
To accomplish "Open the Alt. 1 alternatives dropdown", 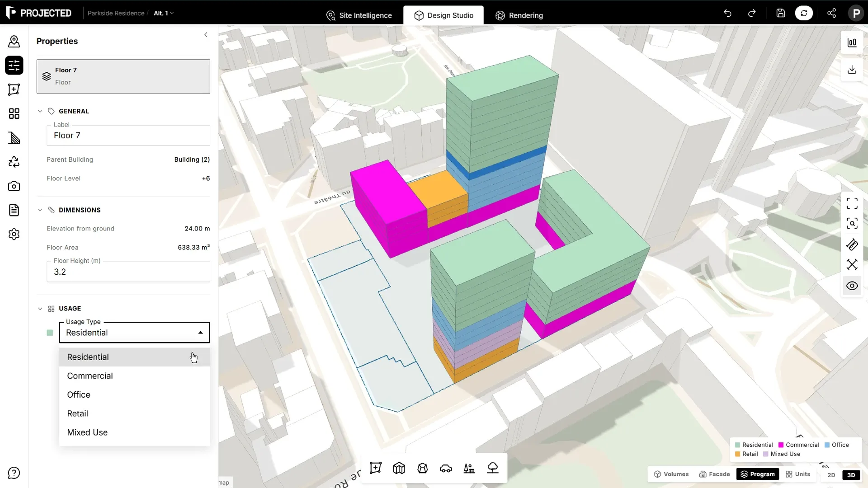I will coord(164,13).
